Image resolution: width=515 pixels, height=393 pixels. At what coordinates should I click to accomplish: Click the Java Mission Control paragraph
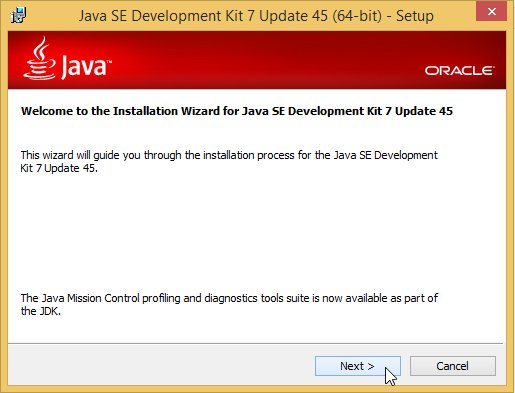(x=229, y=304)
